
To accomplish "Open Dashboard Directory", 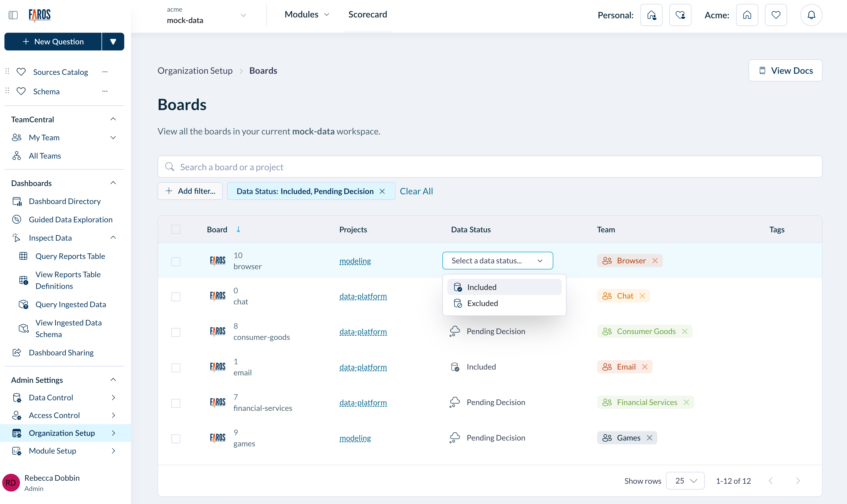I will 65,201.
